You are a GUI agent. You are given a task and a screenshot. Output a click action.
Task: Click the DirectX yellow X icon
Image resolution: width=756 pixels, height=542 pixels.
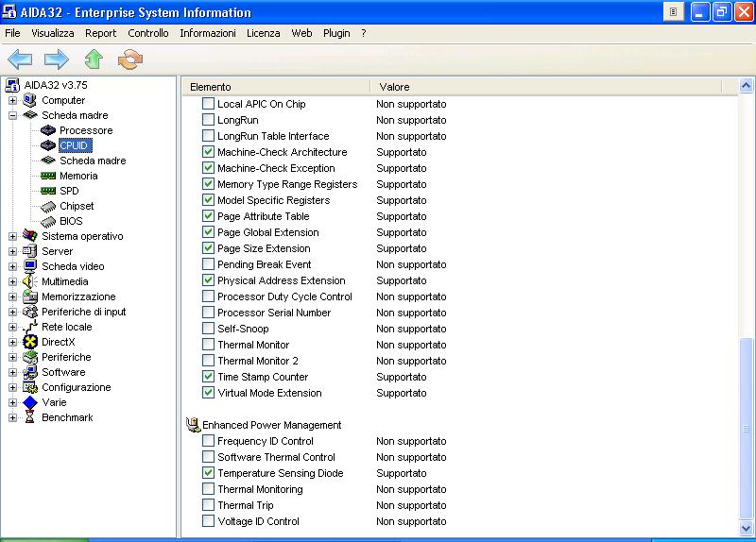(x=30, y=342)
